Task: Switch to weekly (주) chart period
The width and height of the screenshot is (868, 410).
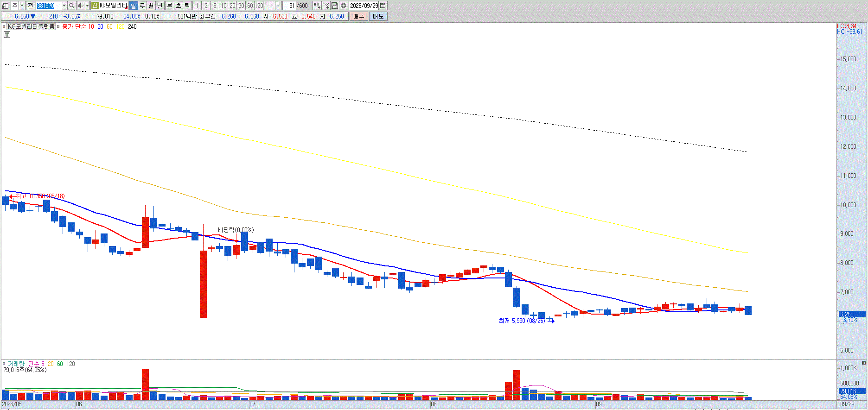Action: click(x=142, y=6)
